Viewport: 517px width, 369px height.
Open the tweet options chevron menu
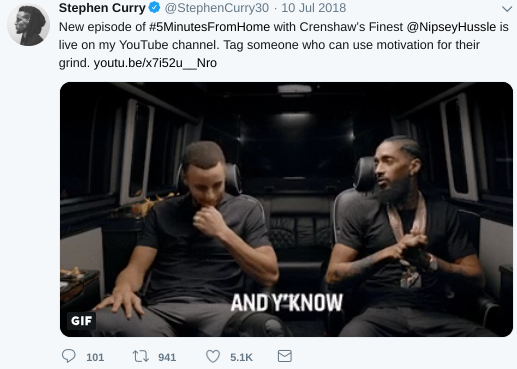point(507,9)
